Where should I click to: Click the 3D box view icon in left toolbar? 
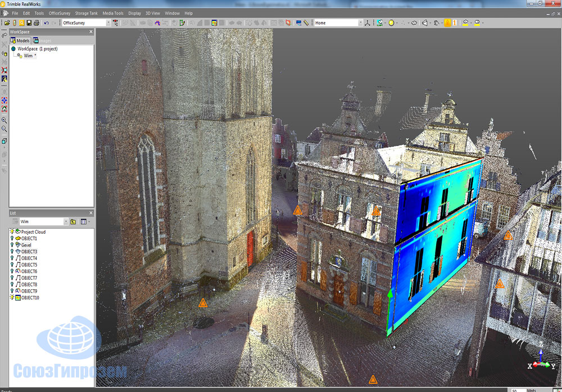coord(4,141)
